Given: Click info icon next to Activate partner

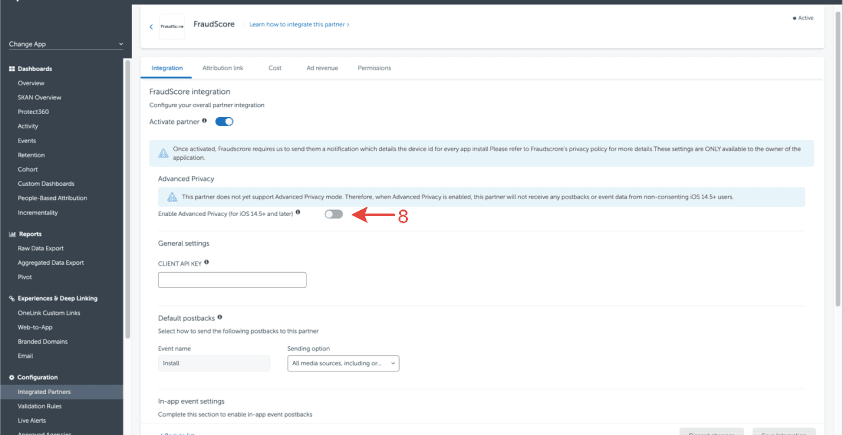Looking at the screenshot, I should [x=205, y=122].
